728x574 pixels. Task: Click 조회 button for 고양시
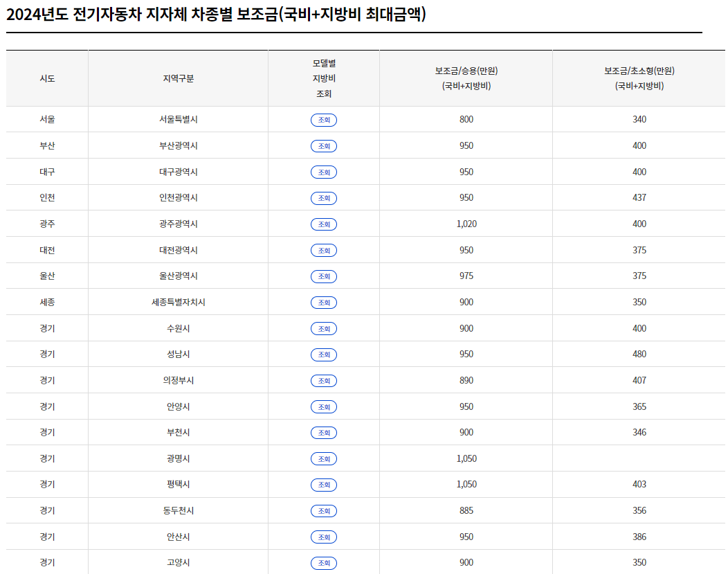(323, 563)
